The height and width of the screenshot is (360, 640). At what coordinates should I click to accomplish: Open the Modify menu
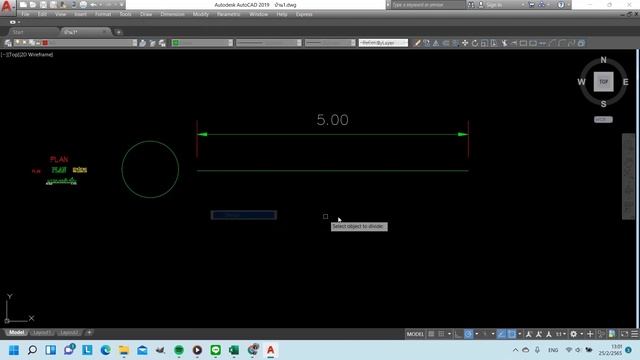point(200,14)
